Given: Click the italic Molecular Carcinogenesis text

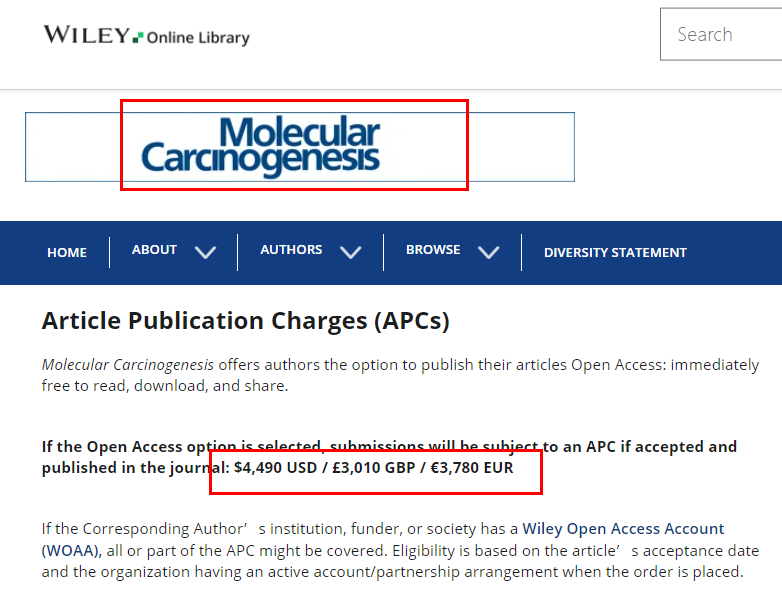Looking at the screenshot, I should click(x=128, y=365).
